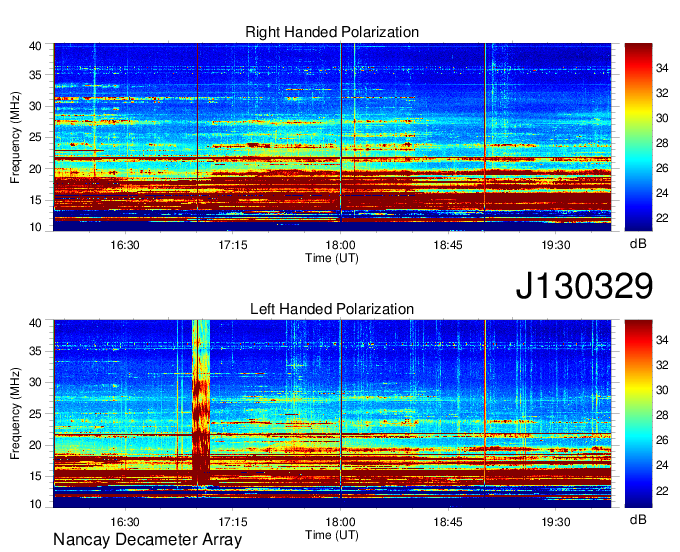Click the 24 dB label on the top colorbar

coord(662,193)
